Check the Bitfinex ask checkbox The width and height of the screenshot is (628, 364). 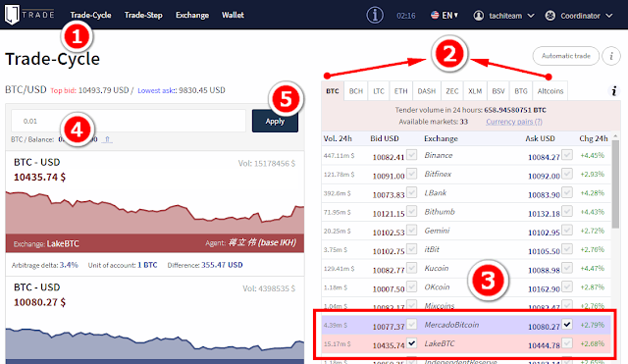point(567,174)
